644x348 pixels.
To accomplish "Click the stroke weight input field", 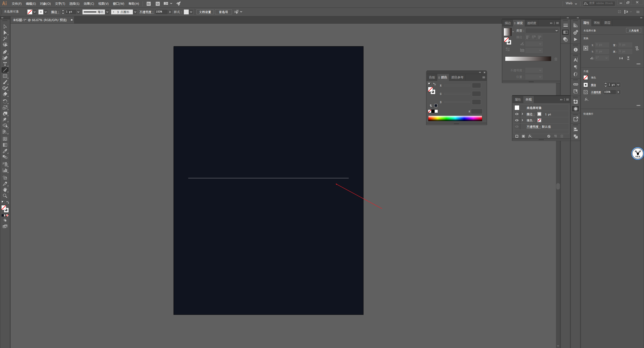I will point(69,12).
